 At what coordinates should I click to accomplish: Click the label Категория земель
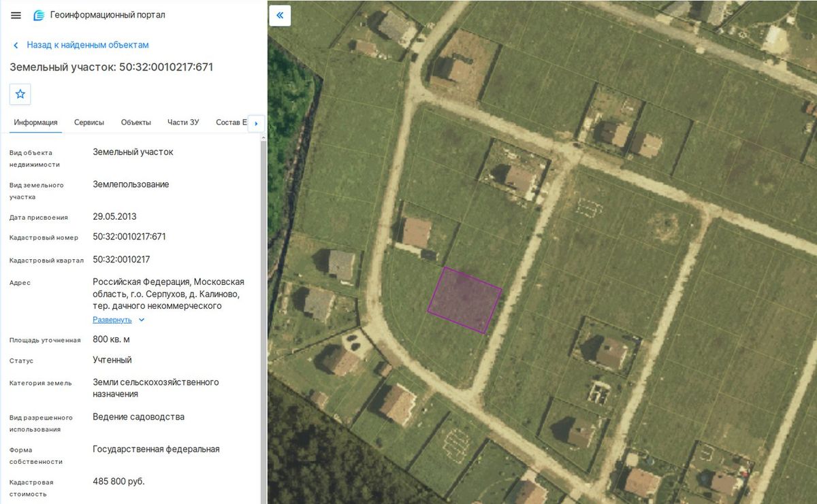40,383
